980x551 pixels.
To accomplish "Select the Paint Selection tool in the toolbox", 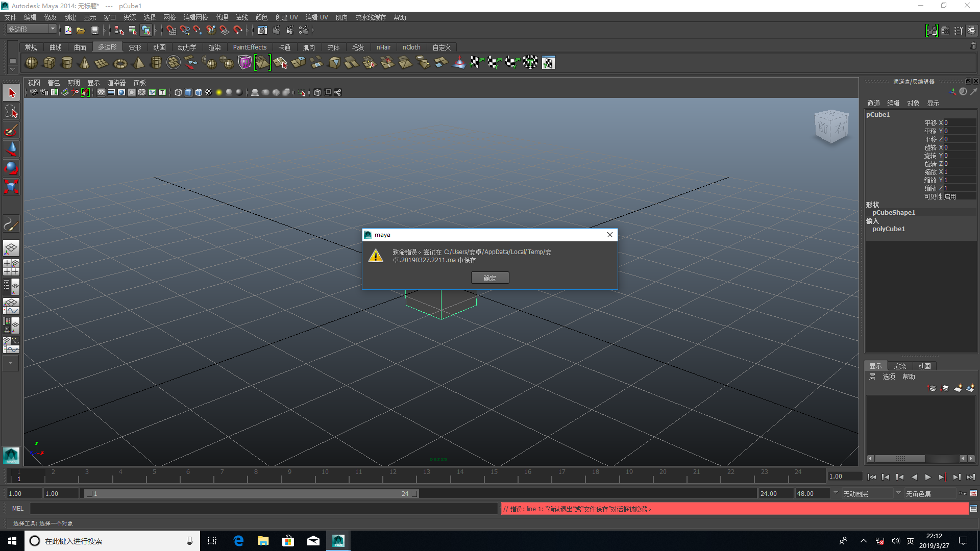I will coord(11,131).
